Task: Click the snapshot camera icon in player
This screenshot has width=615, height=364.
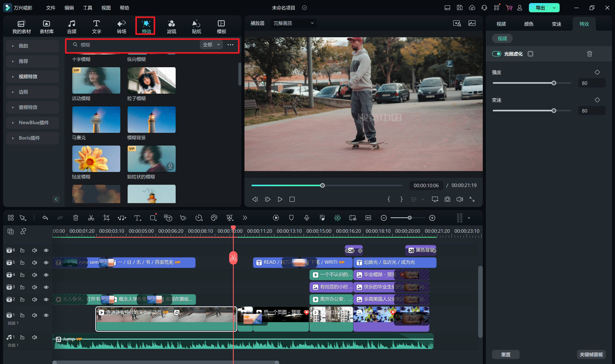Action: 447,199
